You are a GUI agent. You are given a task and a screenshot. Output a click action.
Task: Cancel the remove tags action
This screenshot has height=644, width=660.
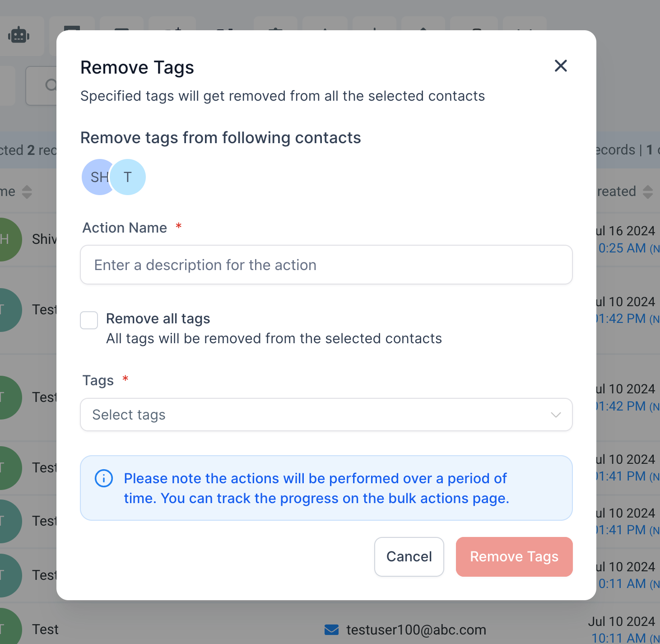pos(409,556)
